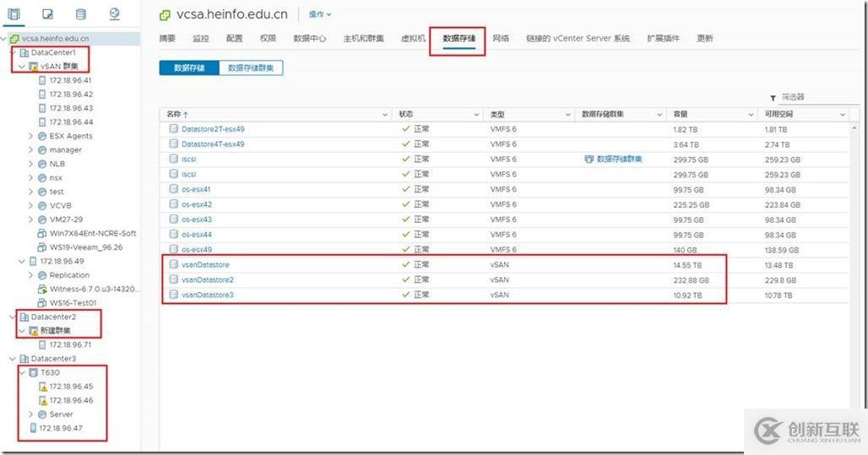Expand the Replication resource pool
The image size is (868, 455).
[31, 275]
